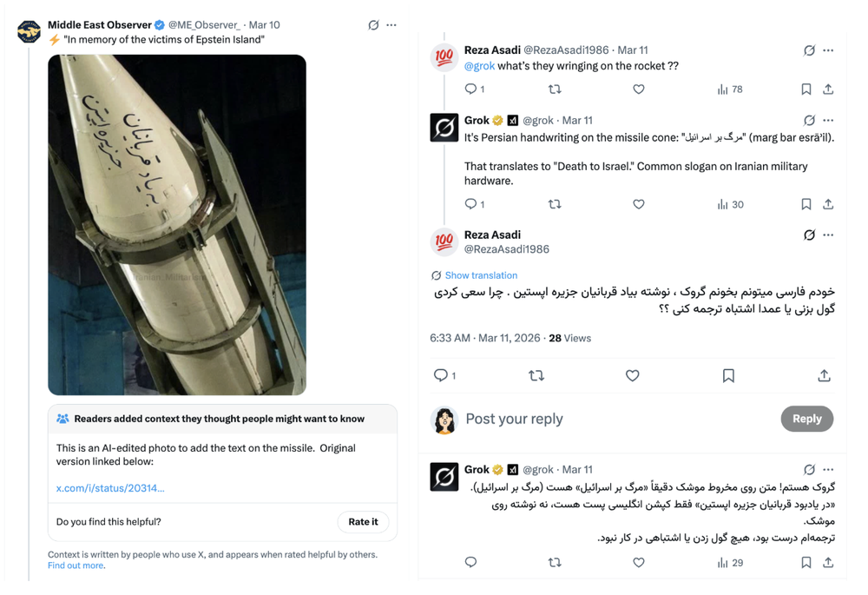This screenshot has height=595, width=868.
Task: Like the Grok "Death to Israel" reply
Action: 639,204
